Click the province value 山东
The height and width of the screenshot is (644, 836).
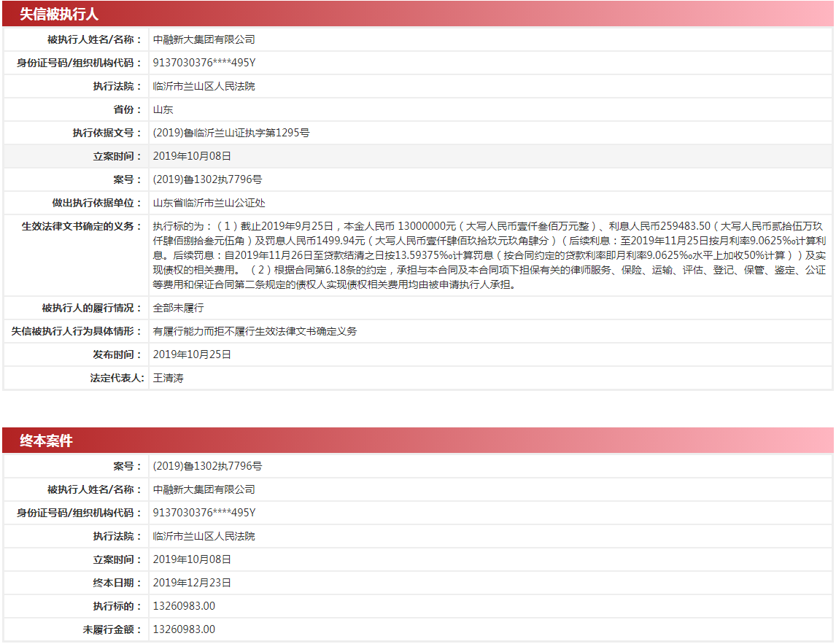coord(163,110)
